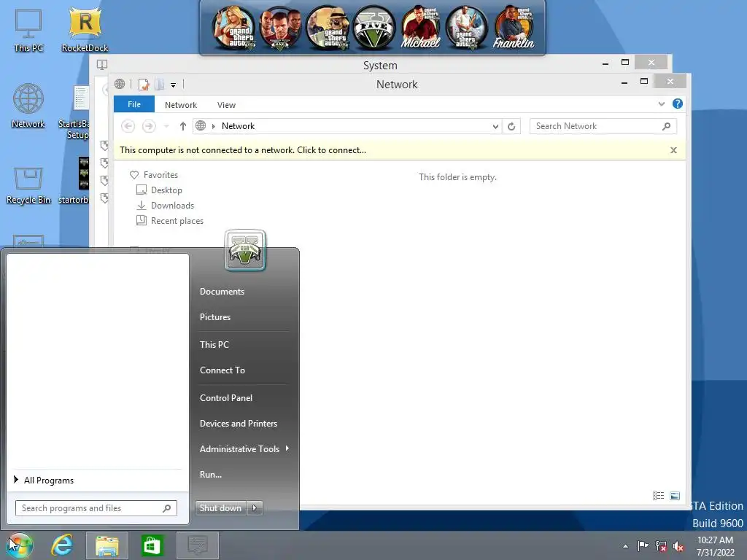
Task: Open Devices and Printers
Action: pos(239,424)
